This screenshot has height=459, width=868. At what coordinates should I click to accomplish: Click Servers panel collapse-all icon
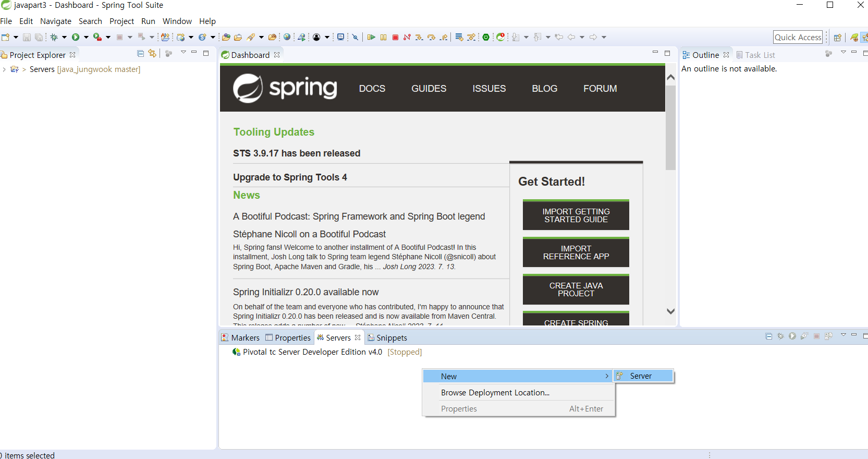(768, 336)
